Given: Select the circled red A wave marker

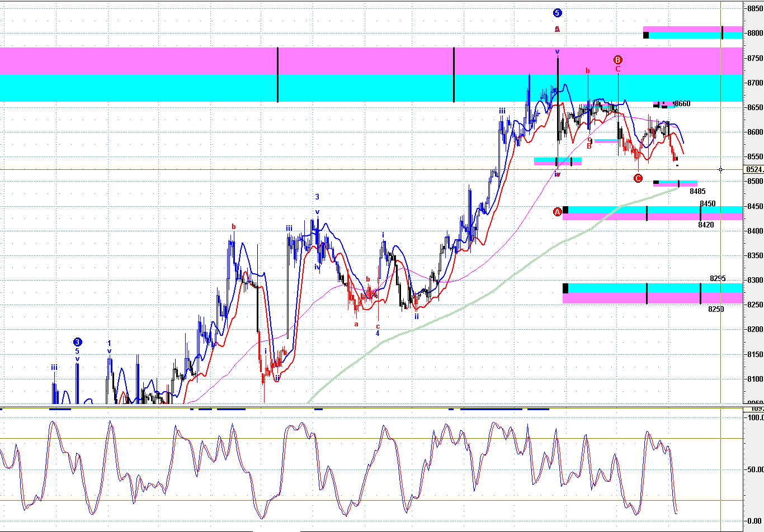Looking at the screenshot, I should tap(557, 212).
